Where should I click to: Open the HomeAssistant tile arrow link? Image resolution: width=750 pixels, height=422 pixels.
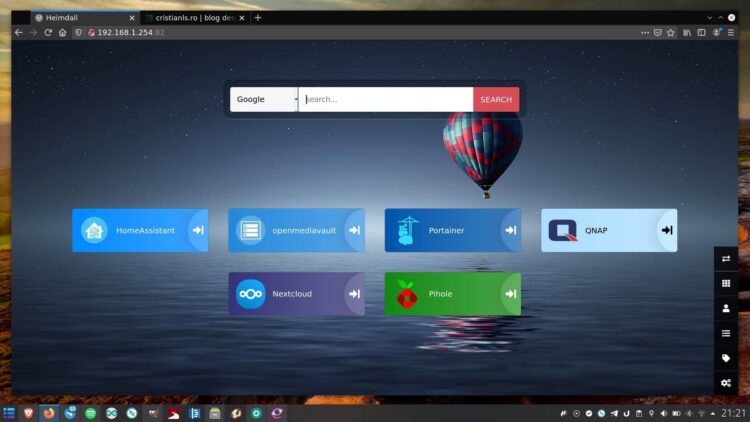(x=198, y=230)
